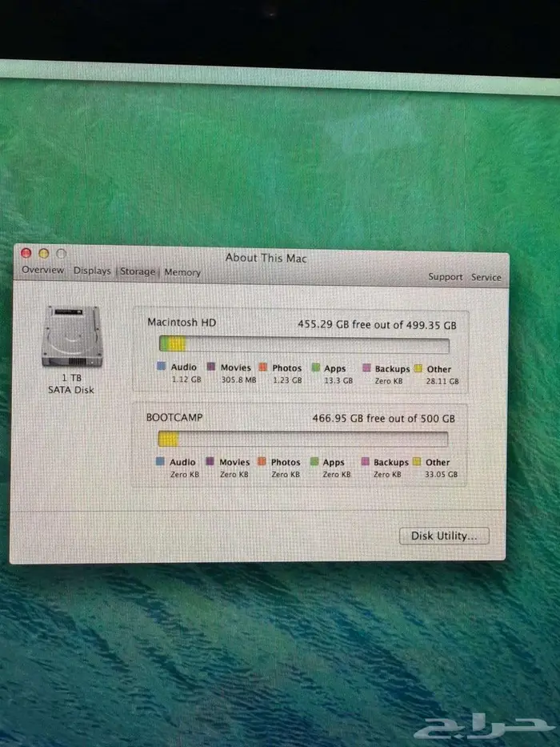This screenshot has height=747, width=560.
Task: Click the BOOTCAMP storage usage bar
Action: [x=302, y=439]
